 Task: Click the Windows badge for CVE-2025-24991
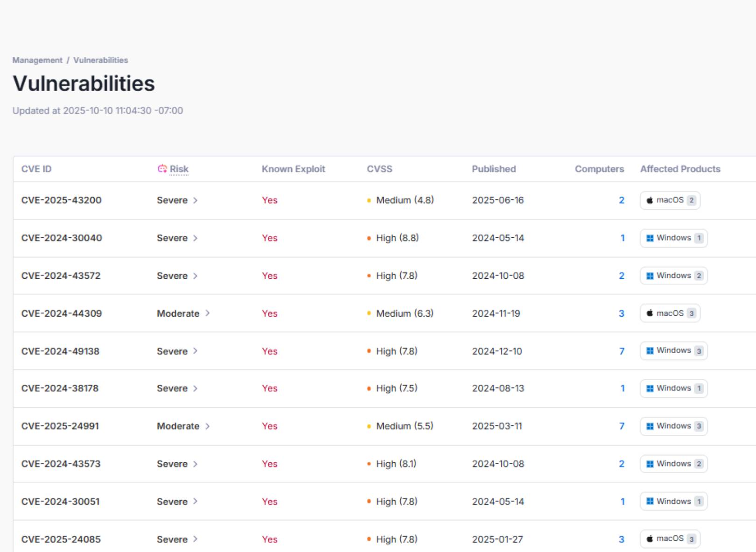(x=673, y=426)
